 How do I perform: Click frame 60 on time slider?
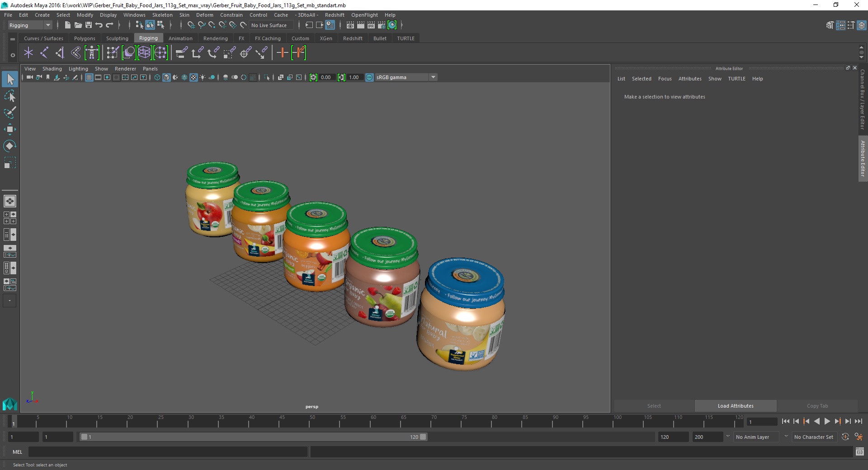click(373, 421)
